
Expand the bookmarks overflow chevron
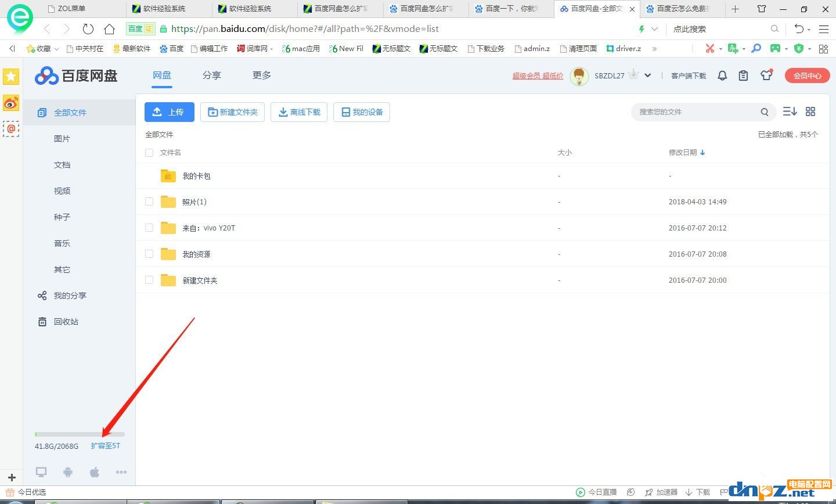pyautogui.click(x=654, y=49)
